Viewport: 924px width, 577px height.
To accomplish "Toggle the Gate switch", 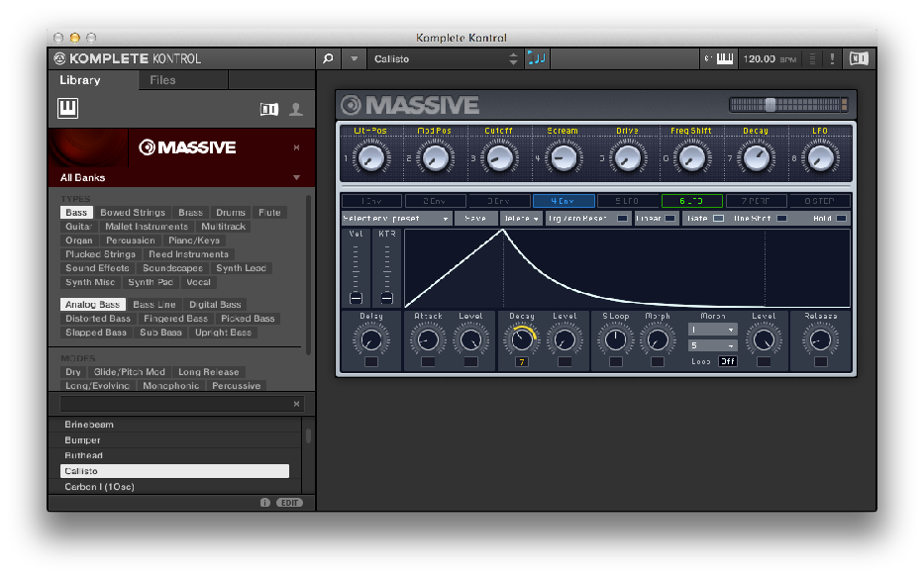I will [x=718, y=219].
